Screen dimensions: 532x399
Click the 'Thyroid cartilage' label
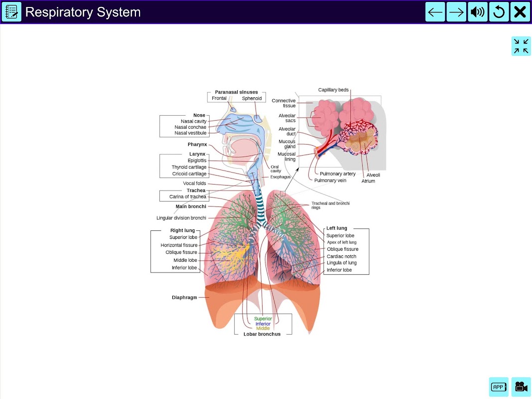[x=189, y=167]
